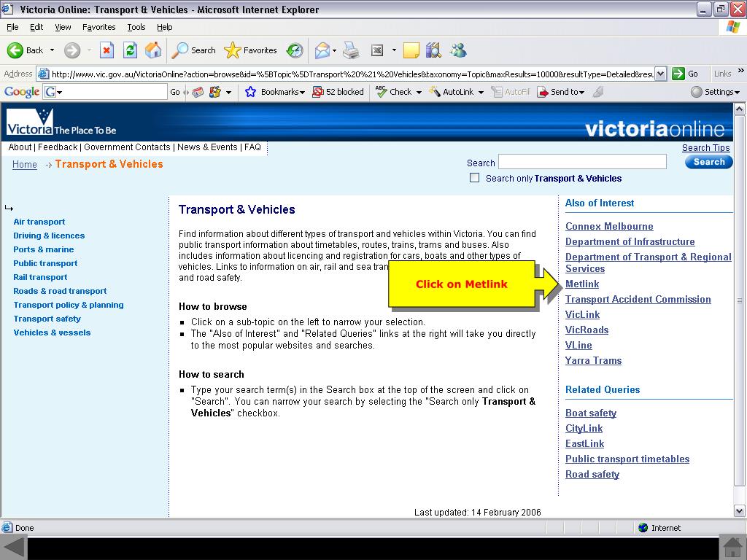Tick the Search only Transport & Vehicles checkbox

[x=474, y=178]
